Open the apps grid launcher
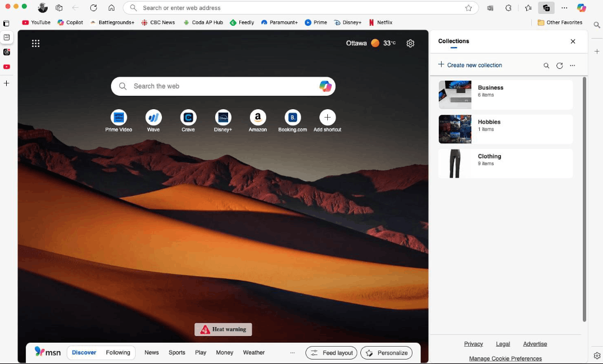 point(36,44)
